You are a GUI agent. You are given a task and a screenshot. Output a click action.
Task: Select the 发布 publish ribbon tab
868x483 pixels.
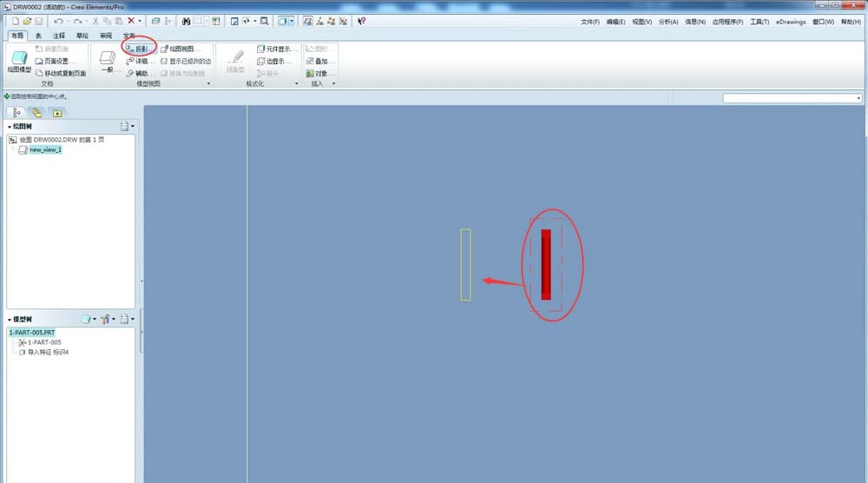point(129,36)
